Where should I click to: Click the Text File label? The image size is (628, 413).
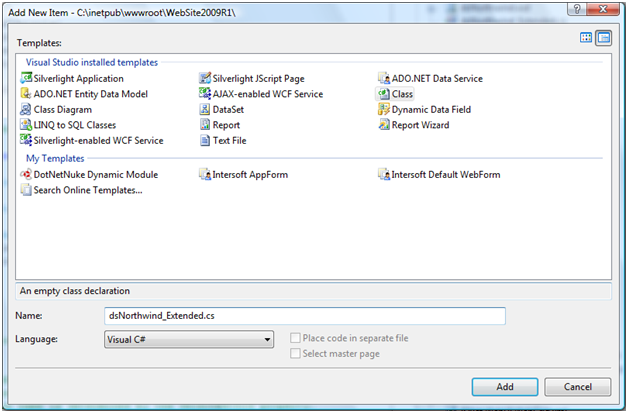(x=229, y=141)
